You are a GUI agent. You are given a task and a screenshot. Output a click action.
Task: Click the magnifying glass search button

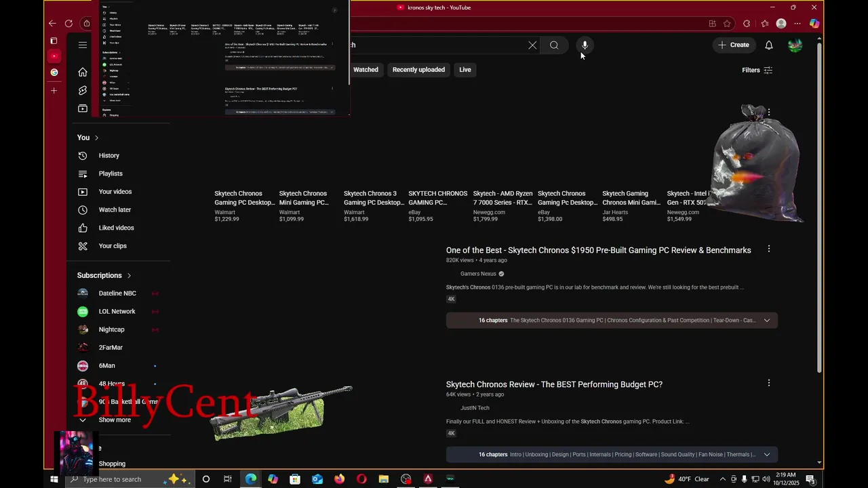pos(554,45)
